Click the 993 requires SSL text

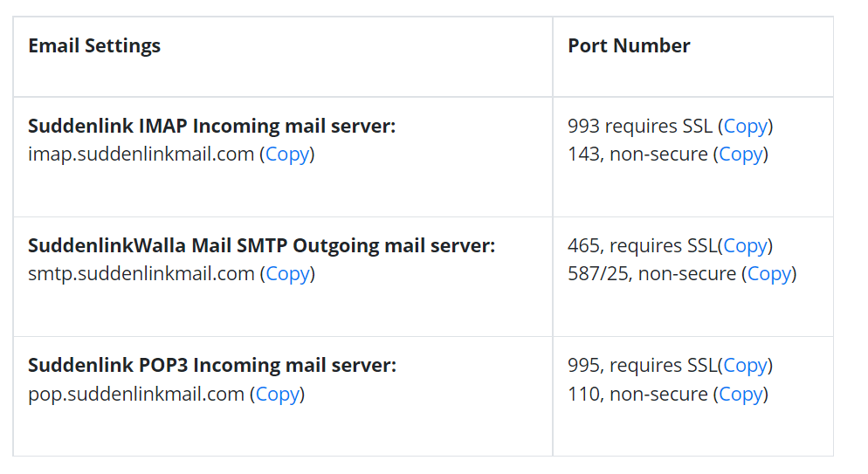640,127
